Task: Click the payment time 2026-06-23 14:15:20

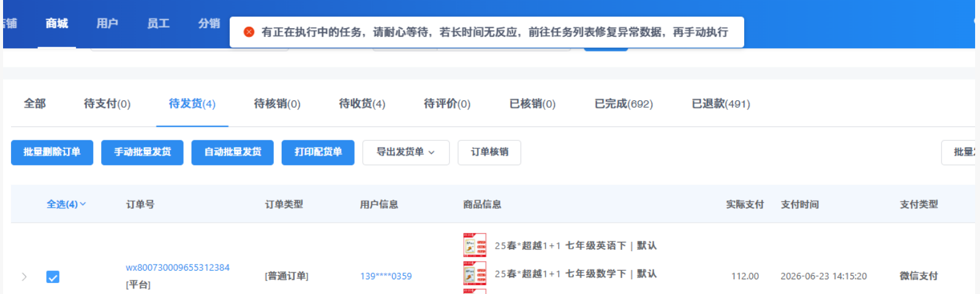Action: coord(824,276)
